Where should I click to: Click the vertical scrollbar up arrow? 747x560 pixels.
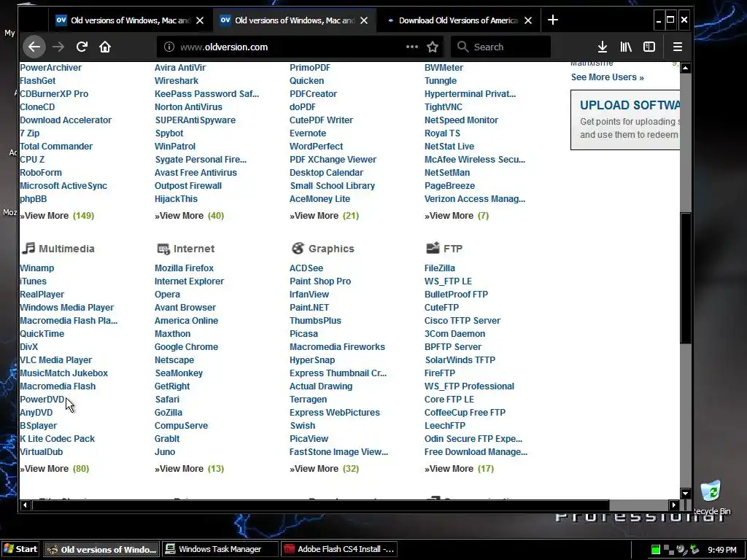pos(685,68)
